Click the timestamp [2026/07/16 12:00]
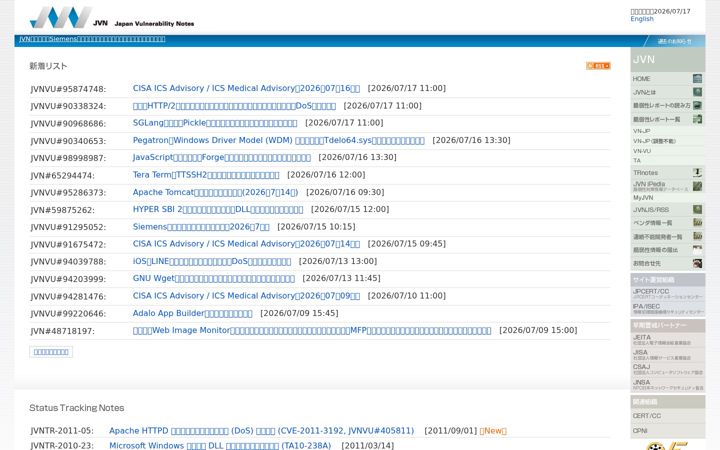The width and height of the screenshot is (720, 450). tap(326, 174)
